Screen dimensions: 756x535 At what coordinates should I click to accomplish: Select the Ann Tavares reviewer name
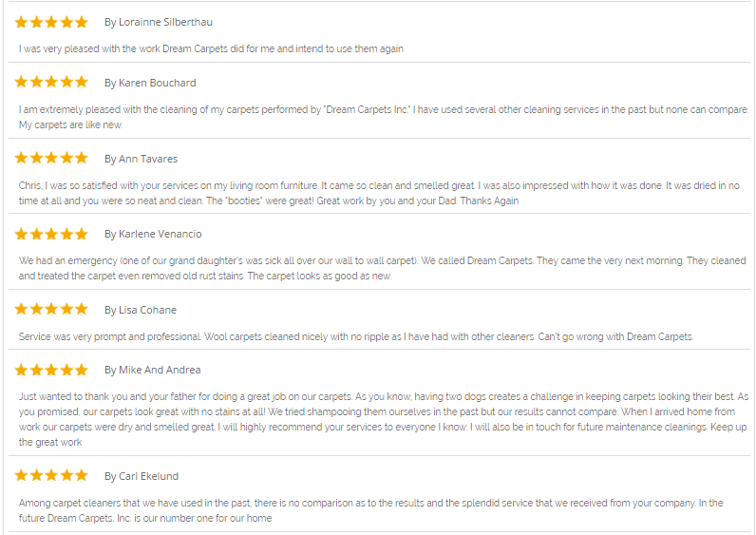141,159
